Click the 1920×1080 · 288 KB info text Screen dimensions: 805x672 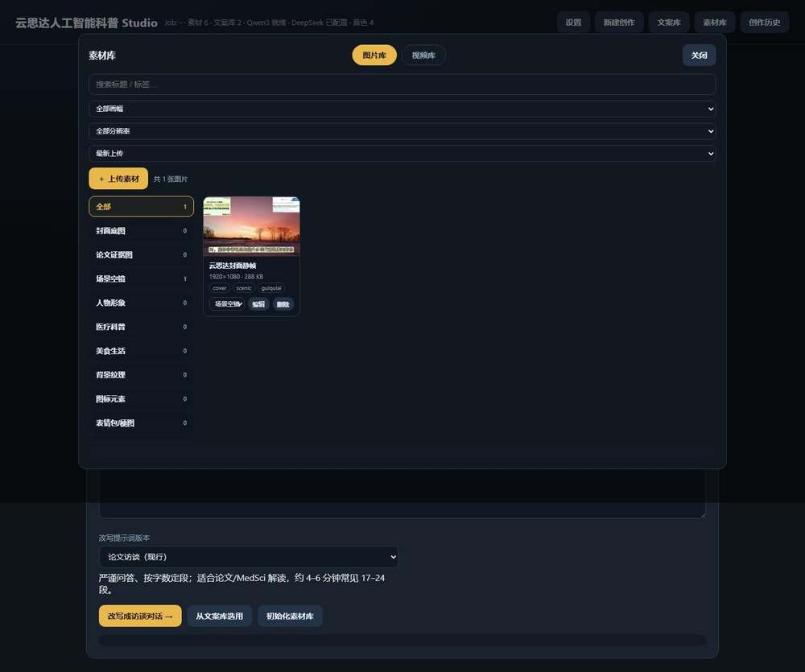click(236, 277)
